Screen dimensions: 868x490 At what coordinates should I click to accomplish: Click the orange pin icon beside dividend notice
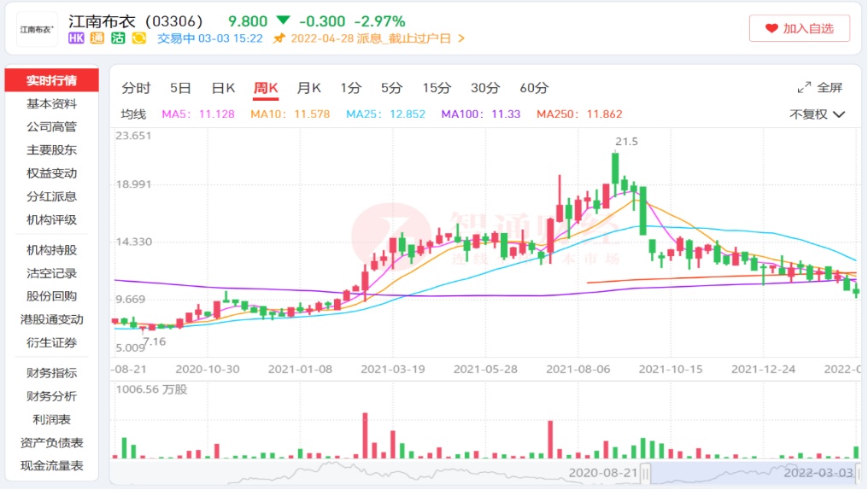pyautogui.click(x=279, y=38)
